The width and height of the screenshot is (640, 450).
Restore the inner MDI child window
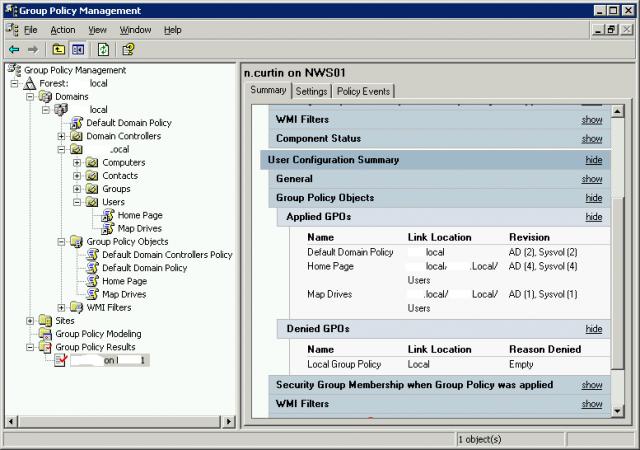[x=612, y=29]
